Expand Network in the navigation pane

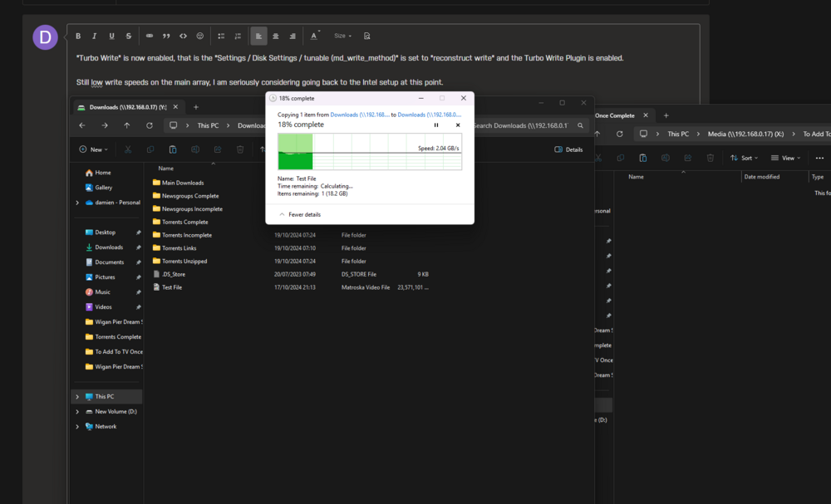(77, 426)
